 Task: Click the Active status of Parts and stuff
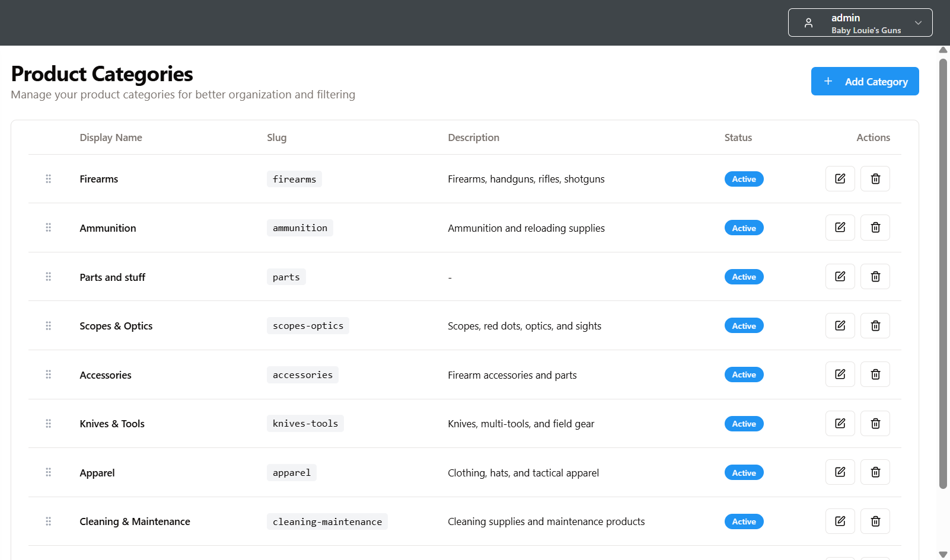tap(744, 277)
